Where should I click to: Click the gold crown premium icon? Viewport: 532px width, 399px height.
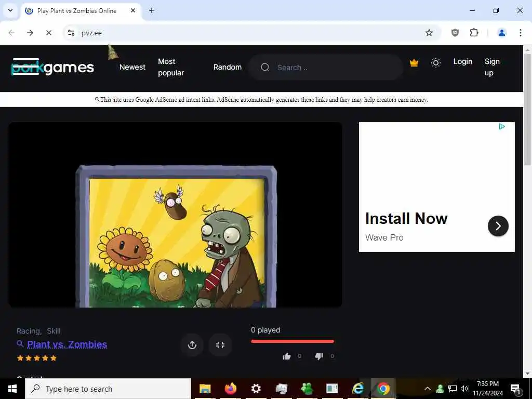tap(414, 63)
